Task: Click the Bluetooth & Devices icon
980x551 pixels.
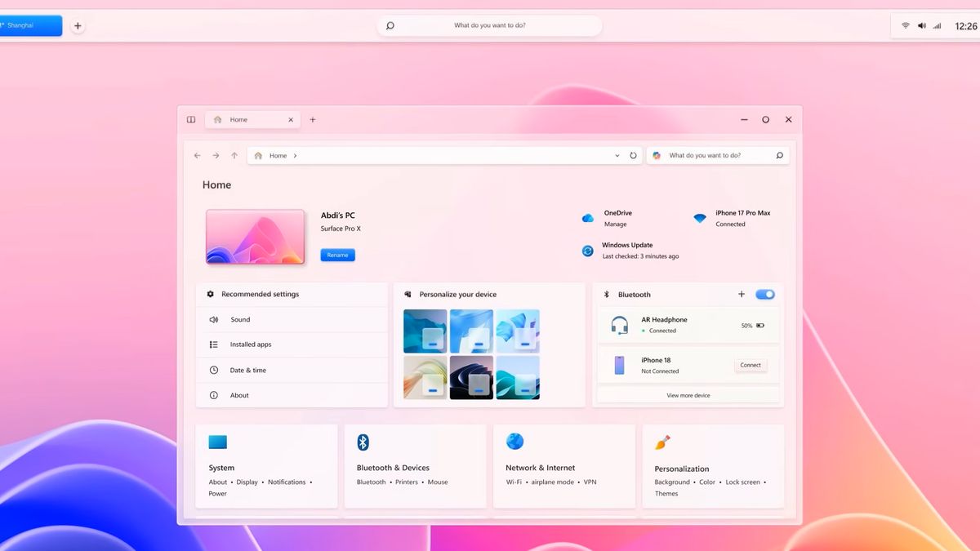Action: click(x=363, y=442)
